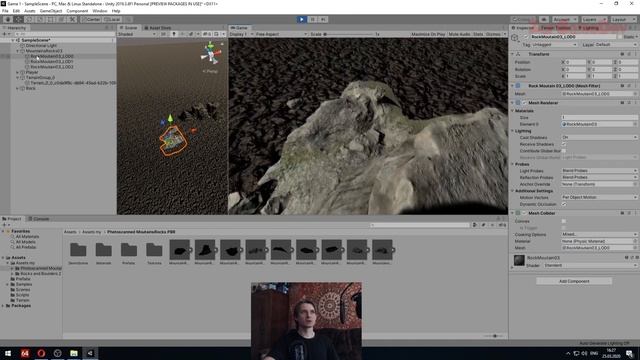Image resolution: width=640 pixels, height=360 pixels.
Task: Click Position X input field
Action: coord(576,62)
